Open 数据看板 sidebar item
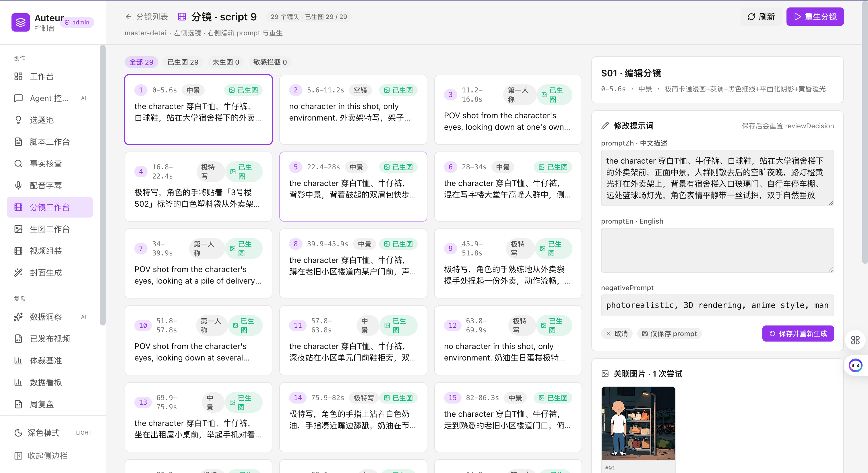This screenshot has height=473, width=868. coord(50,382)
